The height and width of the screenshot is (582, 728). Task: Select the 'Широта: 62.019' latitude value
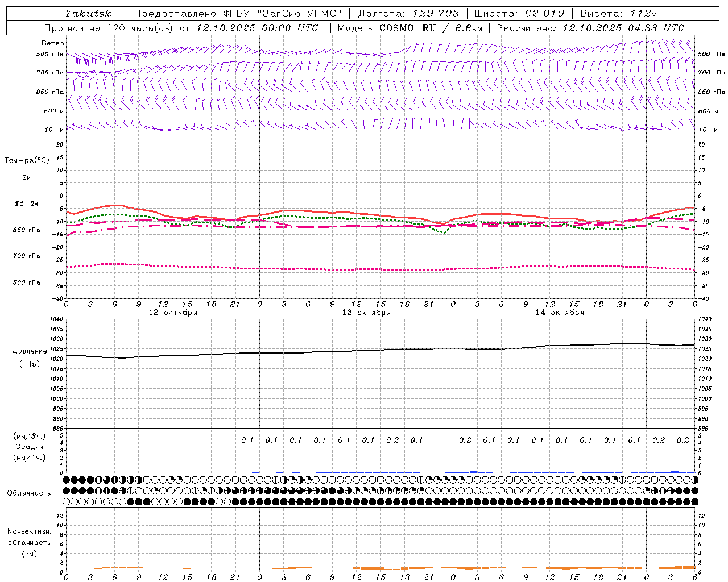point(520,14)
